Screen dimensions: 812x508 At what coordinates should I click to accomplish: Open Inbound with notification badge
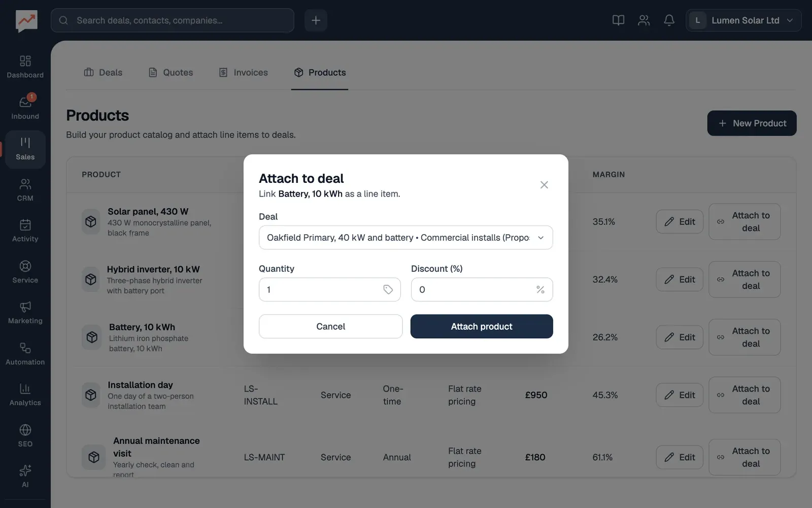click(25, 108)
